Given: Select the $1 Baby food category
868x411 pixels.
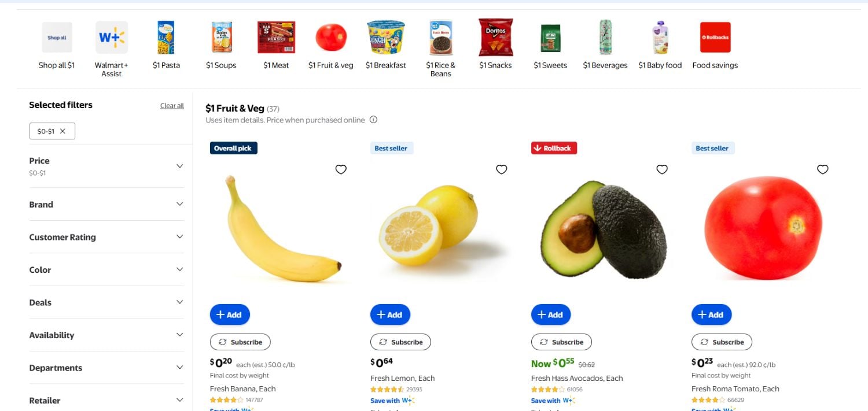Looking at the screenshot, I should (x=660, y=37).
